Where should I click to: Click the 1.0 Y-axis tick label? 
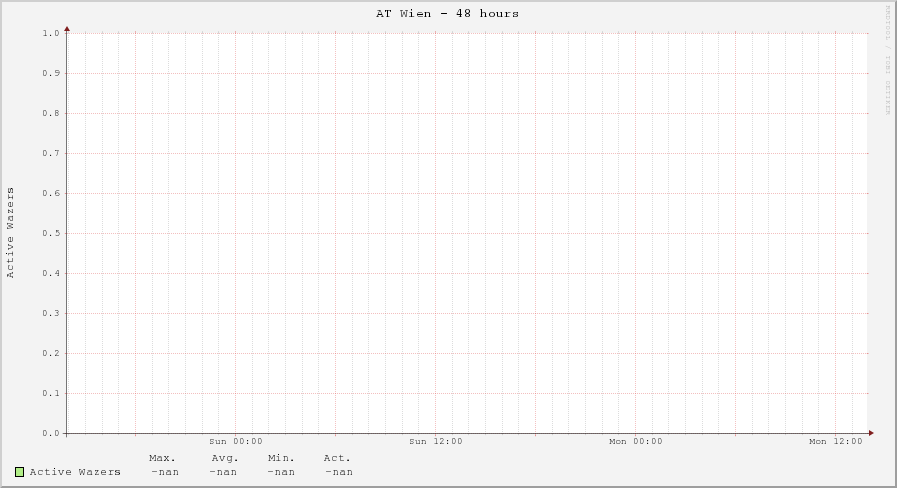point(52,33)
